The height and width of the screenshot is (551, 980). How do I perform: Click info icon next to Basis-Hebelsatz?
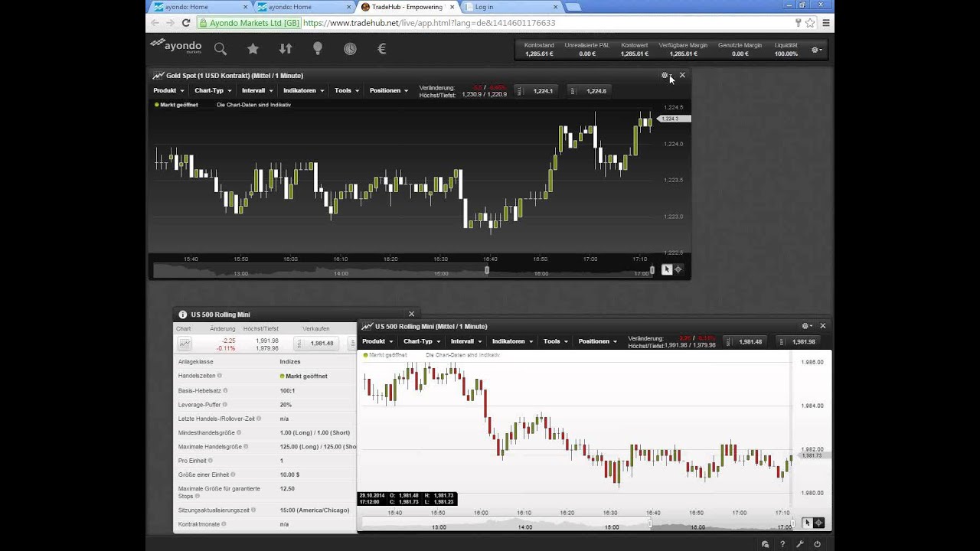click(x=225, y=390)
